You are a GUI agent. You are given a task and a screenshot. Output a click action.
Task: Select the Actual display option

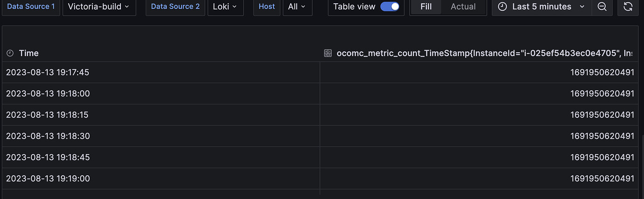[463, 7]
